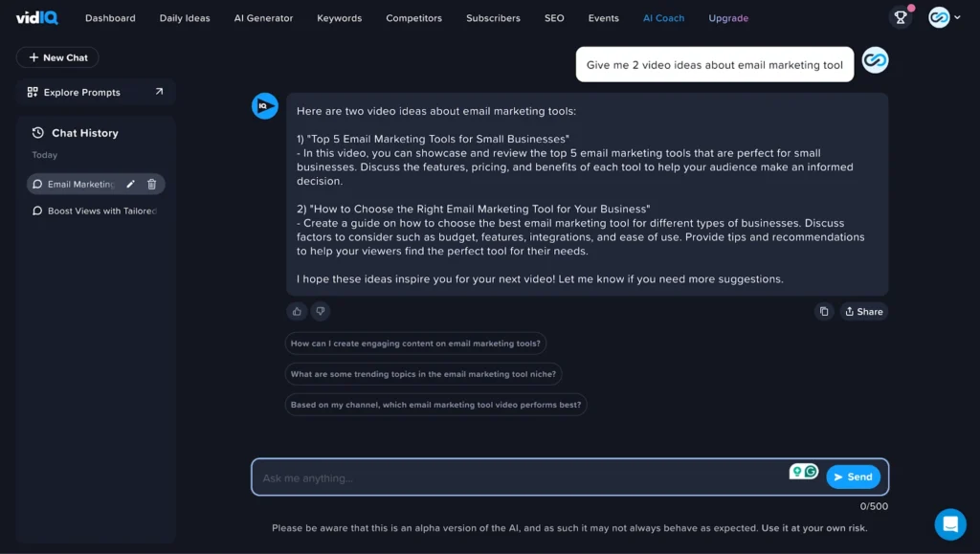Click the Grammarly icon in input field

[x=811, y=471]
